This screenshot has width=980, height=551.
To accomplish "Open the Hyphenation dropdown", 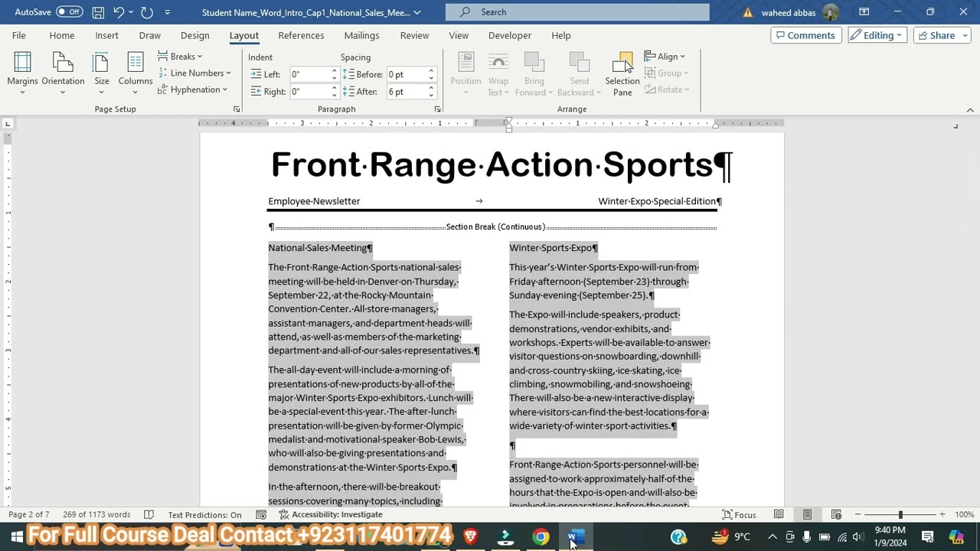I will pos(192,90).
